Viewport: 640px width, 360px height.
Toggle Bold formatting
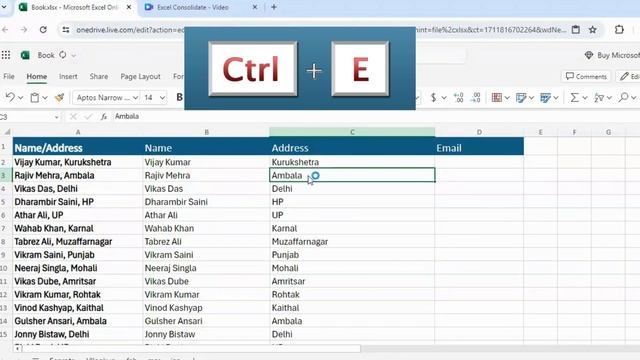(179, 97)
